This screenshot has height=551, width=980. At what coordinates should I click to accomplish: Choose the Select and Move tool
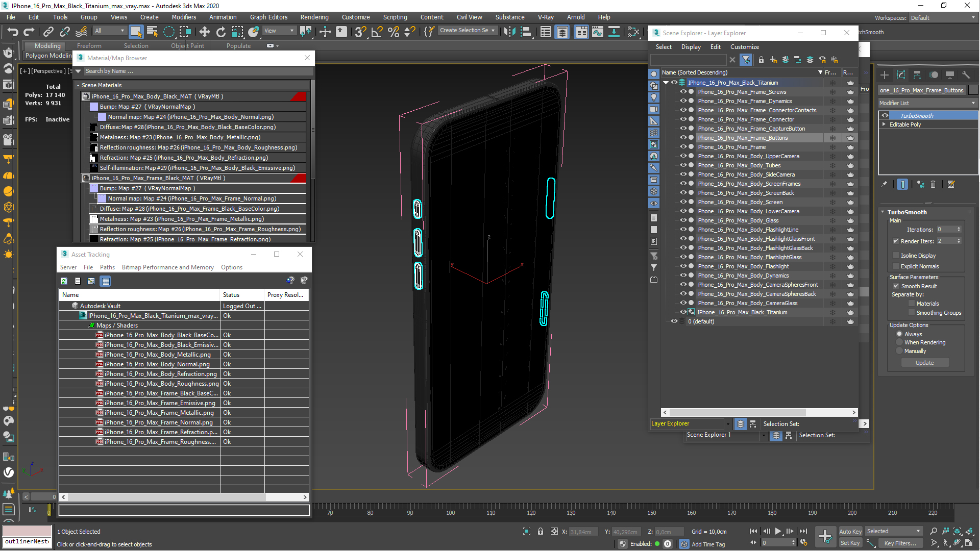click(x=204, y=32)
